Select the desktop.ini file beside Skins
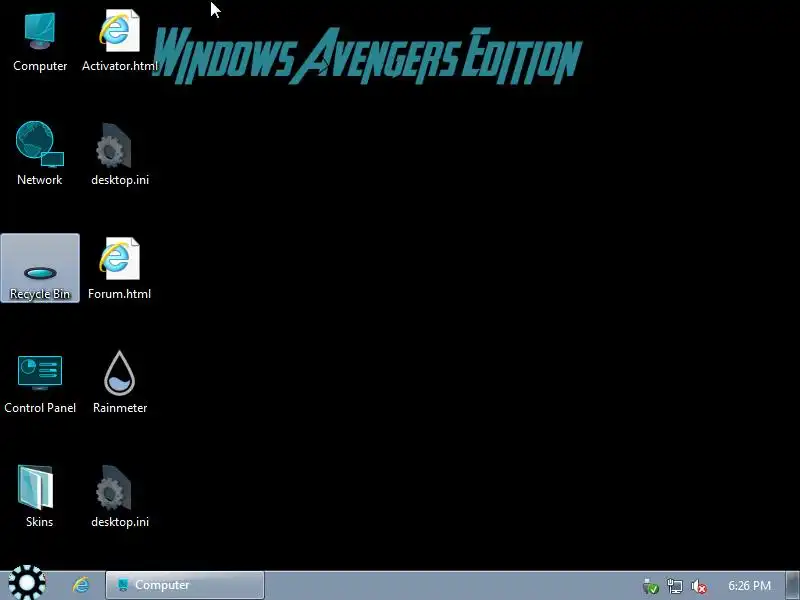Viewport: 800px width, 600px height. pos(119,496)
